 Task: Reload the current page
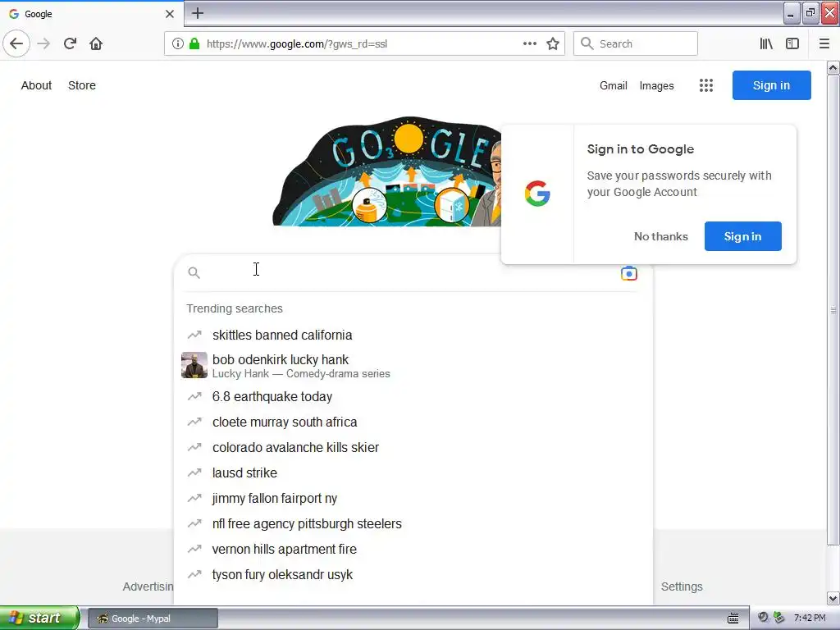coord(71,43)
